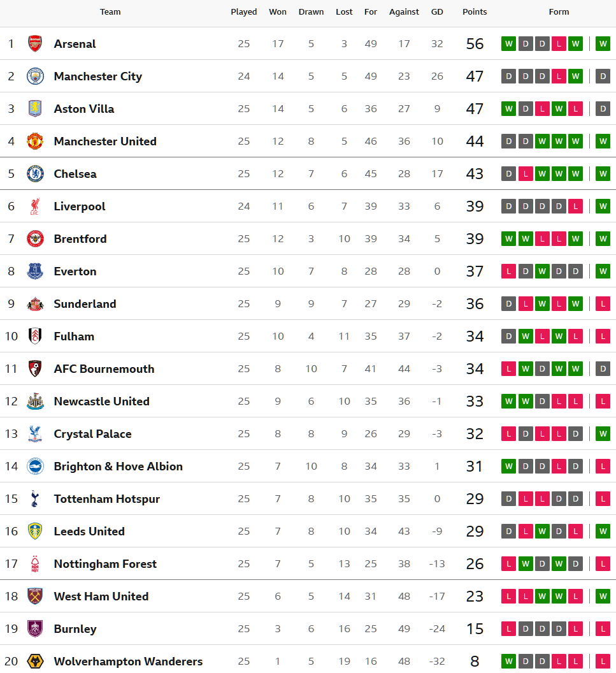Open the Aston Villa team link
Screen dimensions: 616x673
84,109
